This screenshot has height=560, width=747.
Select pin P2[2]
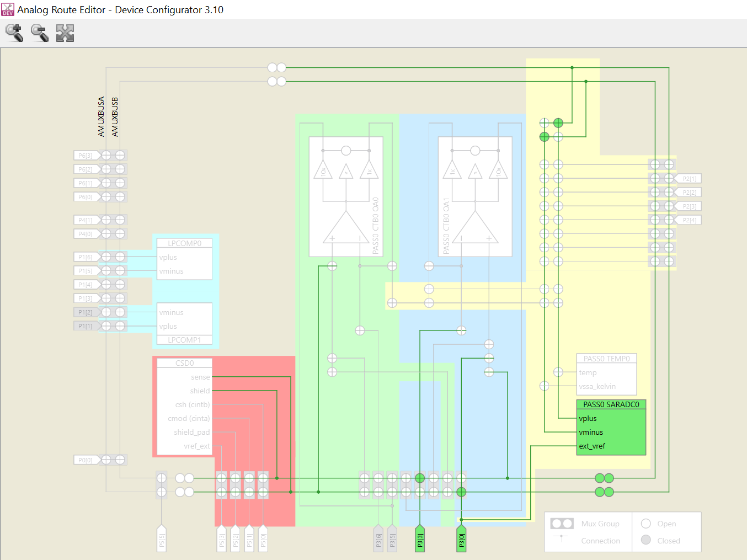[x=688, y=193]
